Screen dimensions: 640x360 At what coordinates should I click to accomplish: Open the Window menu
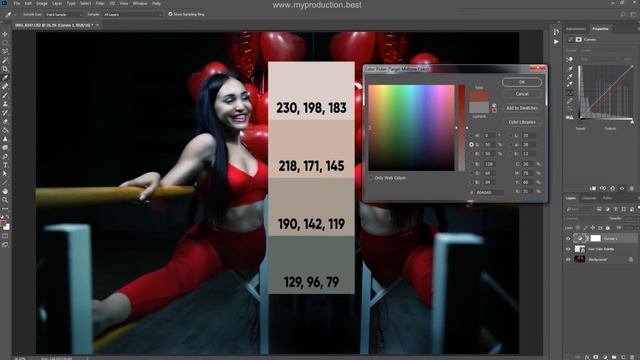pyautogui.click(x=140, y=3)
